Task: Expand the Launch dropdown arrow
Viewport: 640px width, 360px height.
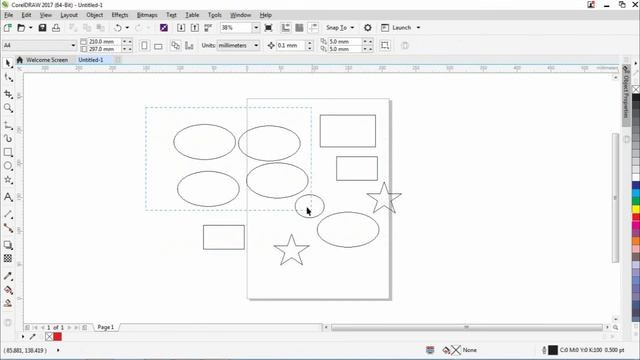Action: (418, 28)
